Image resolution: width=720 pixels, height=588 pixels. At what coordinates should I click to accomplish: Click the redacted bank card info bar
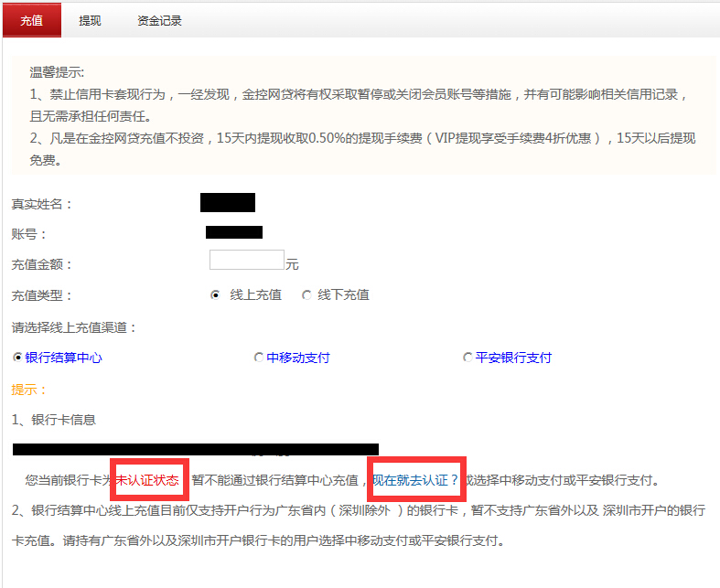(195, 449)
